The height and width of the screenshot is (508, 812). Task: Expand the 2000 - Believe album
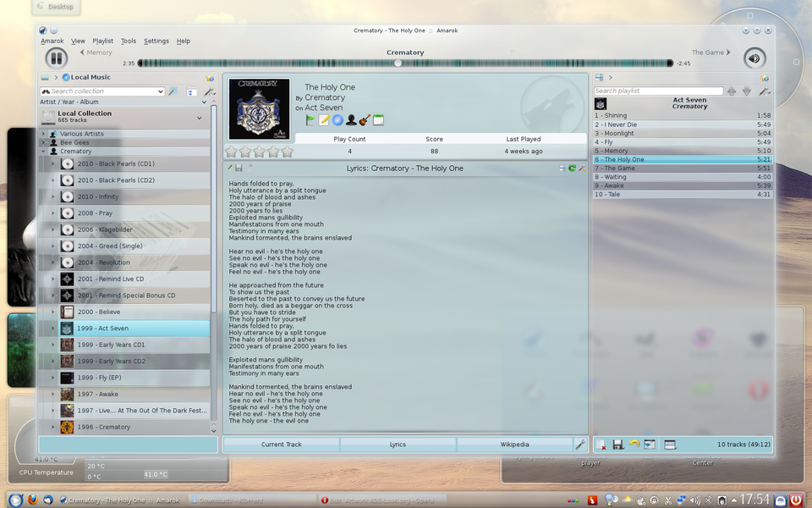click(x=52, y=312)
